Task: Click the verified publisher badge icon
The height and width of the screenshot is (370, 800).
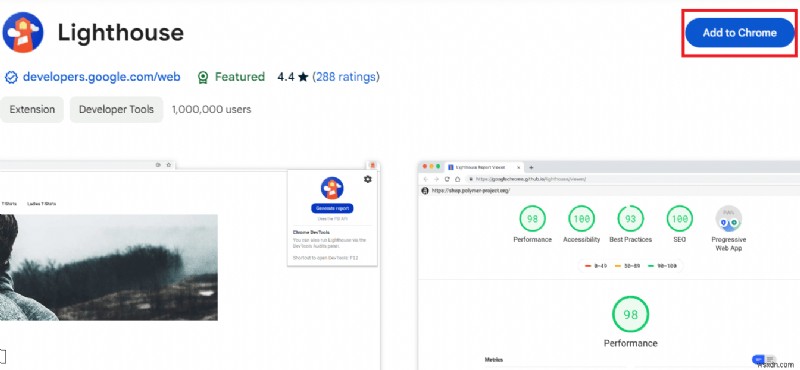Action: (11, 78)
